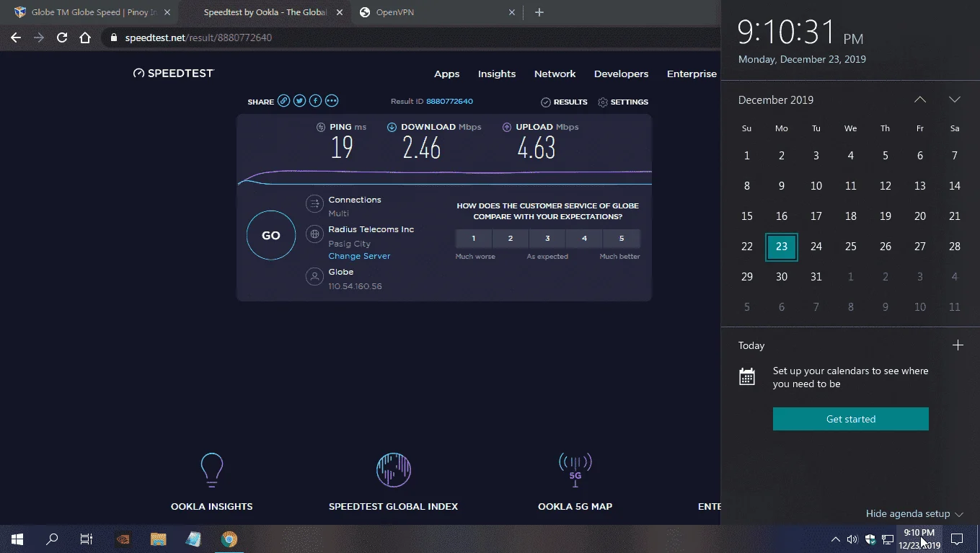Click the server globe icon
Viewport: 980px width, 553px height.
coord(314,234)
